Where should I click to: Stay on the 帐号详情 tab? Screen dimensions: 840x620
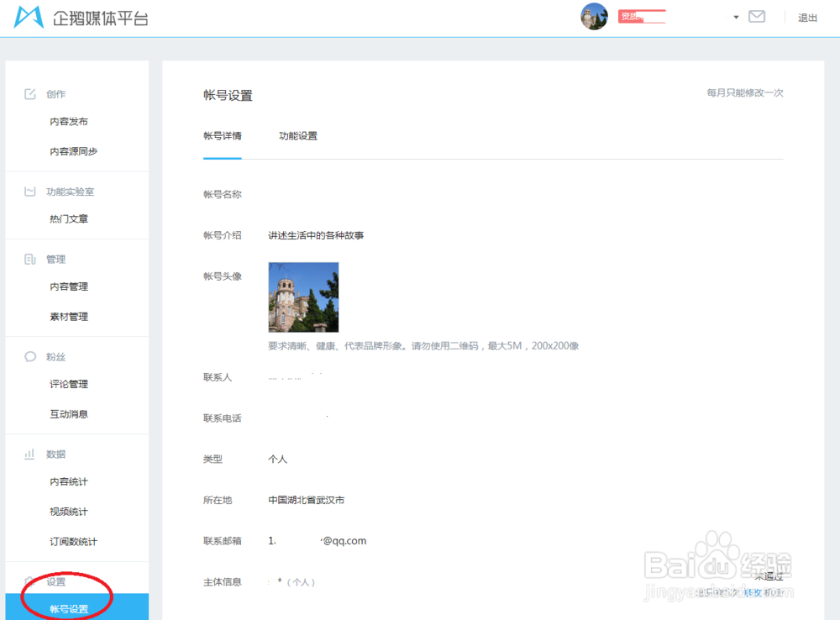tap(222, 135)
